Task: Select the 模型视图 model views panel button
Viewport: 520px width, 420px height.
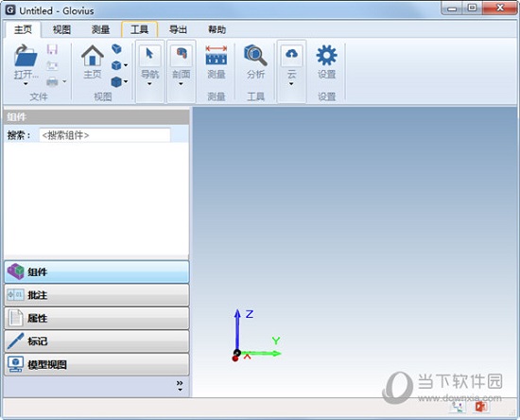Action: tap(96, 364)
